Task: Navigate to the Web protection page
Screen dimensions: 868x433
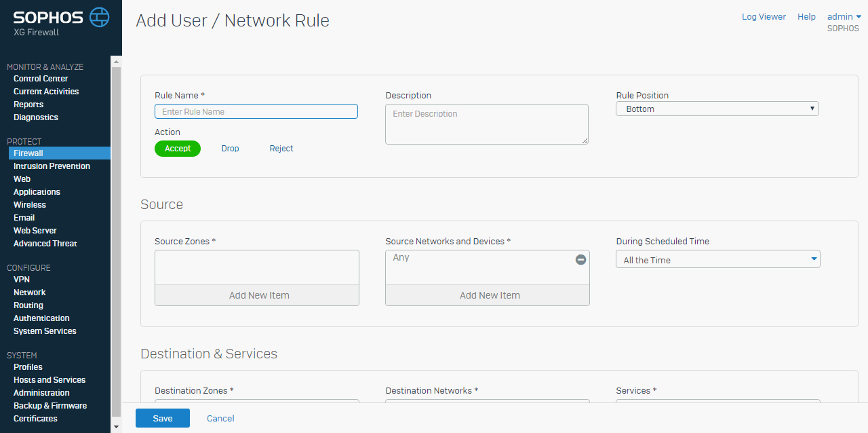Action: [x=22, y=179]
